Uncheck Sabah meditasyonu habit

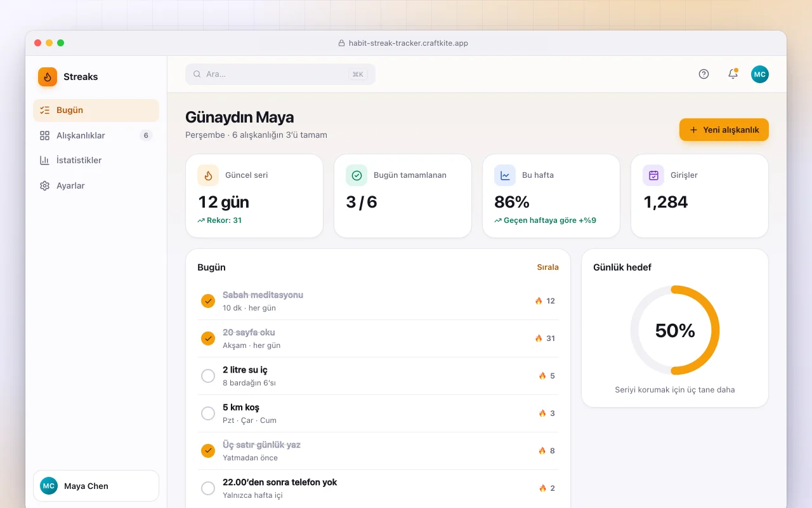[x=208, y=301]
